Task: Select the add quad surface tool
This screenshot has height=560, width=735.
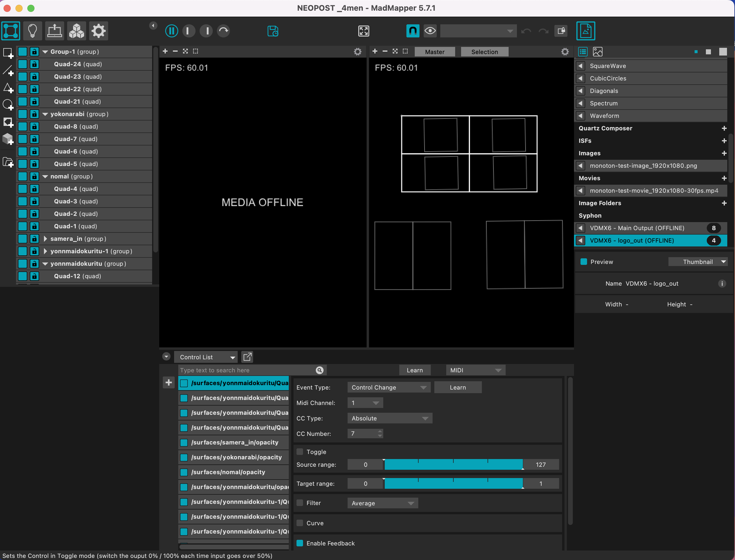Action: [x=8, y=53]
